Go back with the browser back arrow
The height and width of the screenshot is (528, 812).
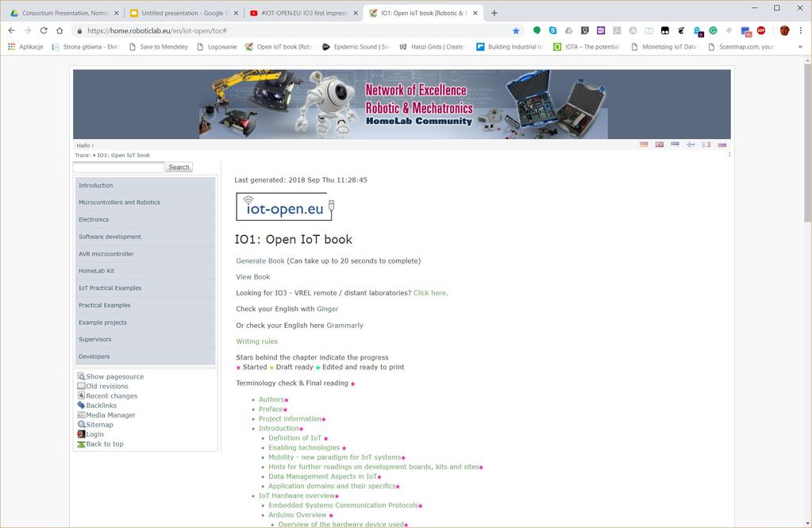[11, 31]
